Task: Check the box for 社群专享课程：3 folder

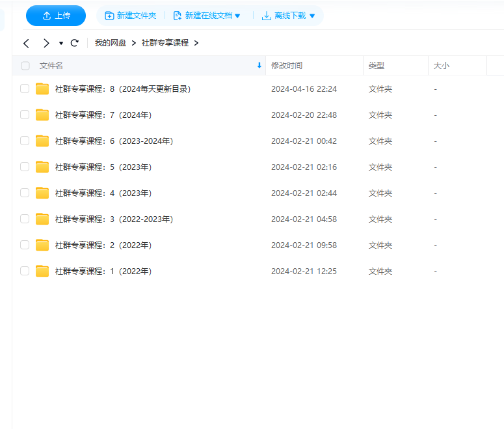Action: tap(25, 219)
